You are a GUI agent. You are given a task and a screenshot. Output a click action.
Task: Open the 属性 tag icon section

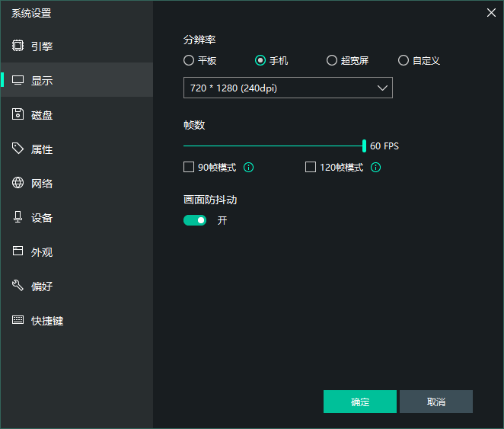click(x=18, y=149)
